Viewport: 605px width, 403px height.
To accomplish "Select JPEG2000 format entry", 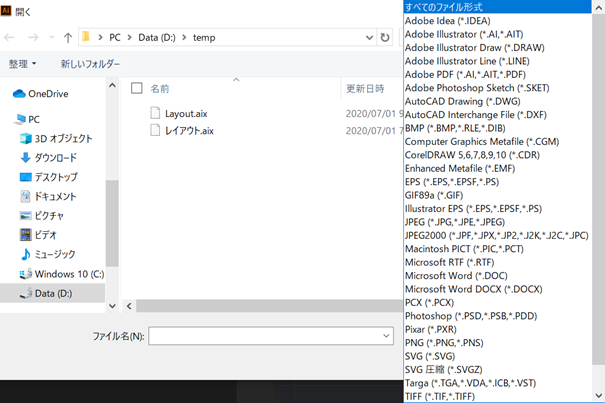I will 497,235.
